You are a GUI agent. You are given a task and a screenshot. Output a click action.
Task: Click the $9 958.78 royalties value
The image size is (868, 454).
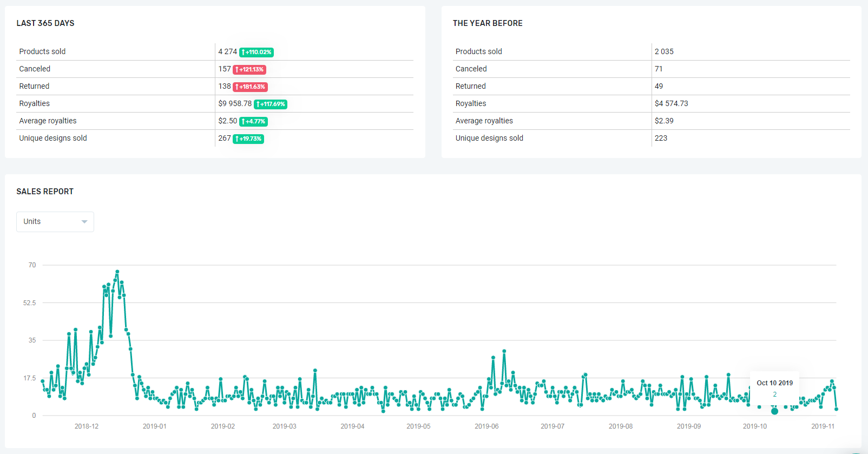point(235,103)
